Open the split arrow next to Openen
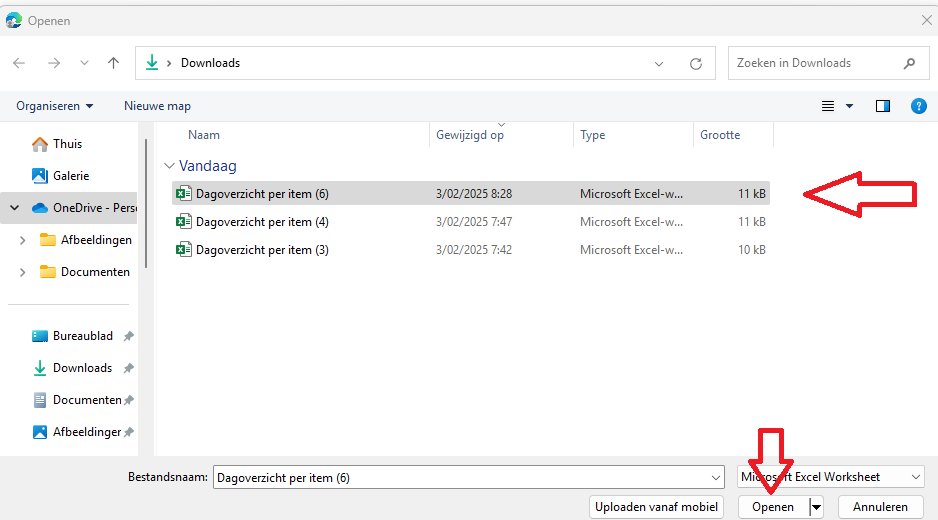This screenshot has width=938, height=520. (x=817, y=507)
